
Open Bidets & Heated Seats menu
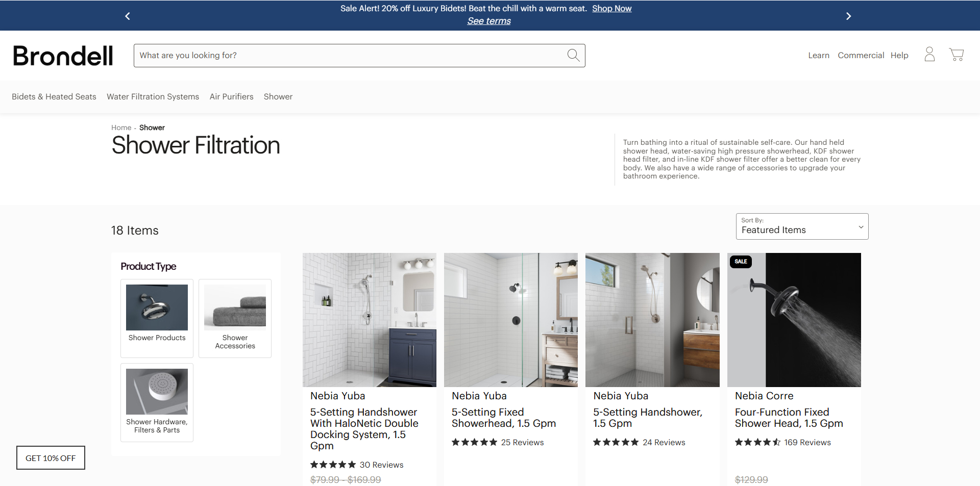click(x=54, y=97)
